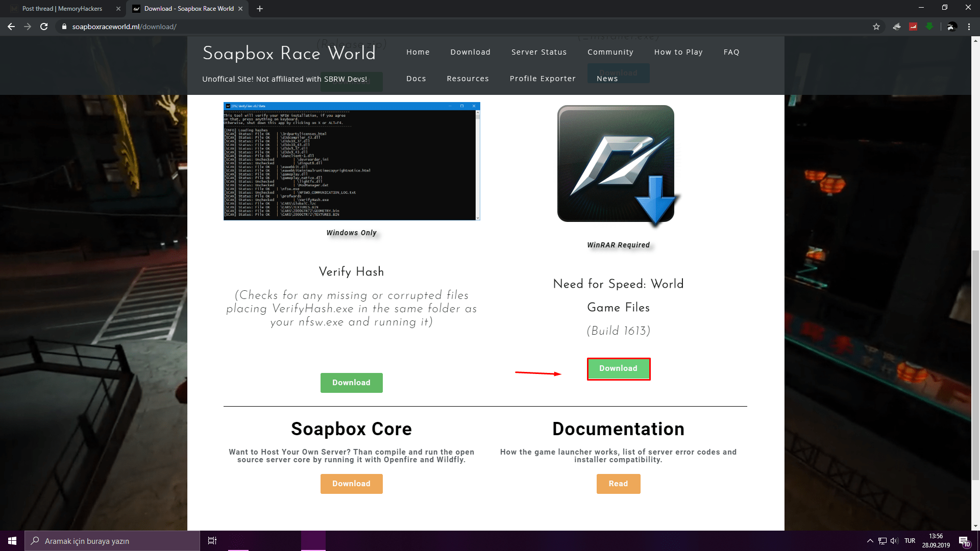Open the Windows notification center
The image size is (980, 551).
(964, 541)
